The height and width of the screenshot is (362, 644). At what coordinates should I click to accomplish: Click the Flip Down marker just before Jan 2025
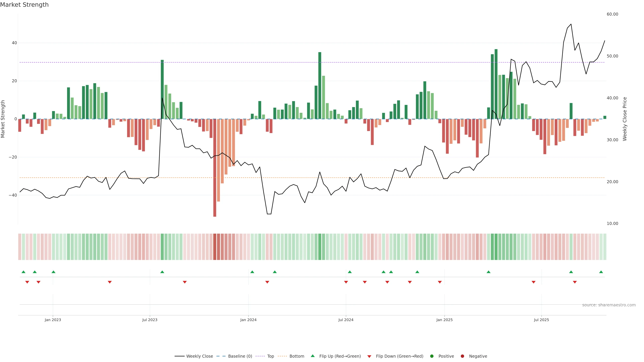(440, 282)
